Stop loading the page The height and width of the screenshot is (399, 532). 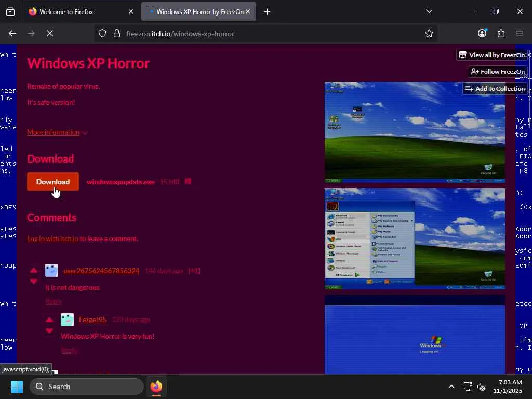pos(50,33)
